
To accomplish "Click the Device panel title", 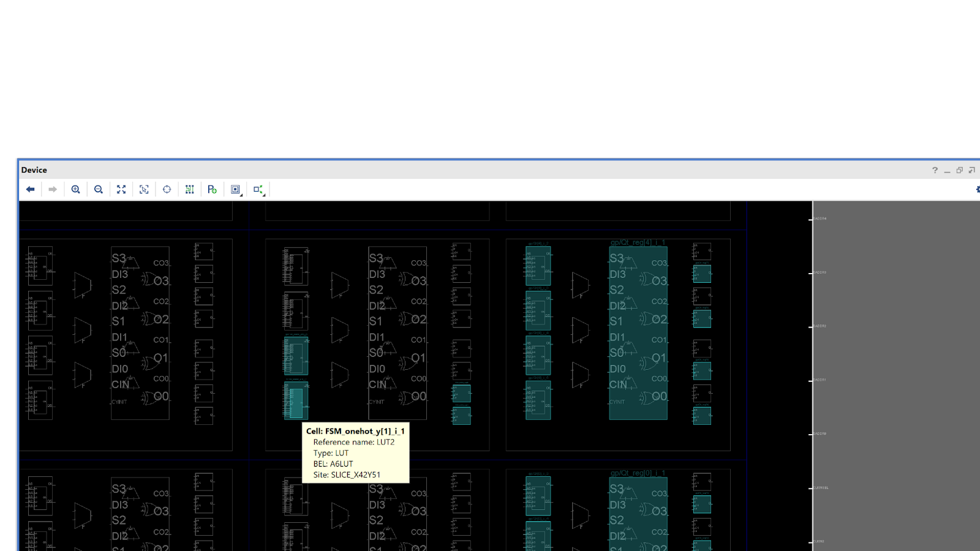I will pos(34,170).
